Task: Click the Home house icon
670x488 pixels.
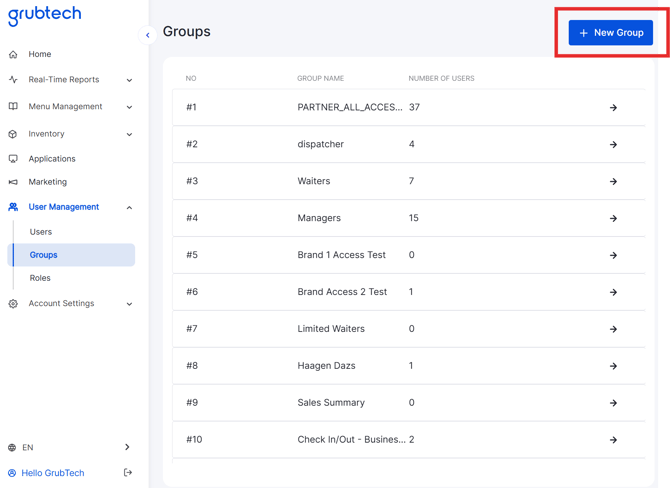Action: [x=13, y=54]
